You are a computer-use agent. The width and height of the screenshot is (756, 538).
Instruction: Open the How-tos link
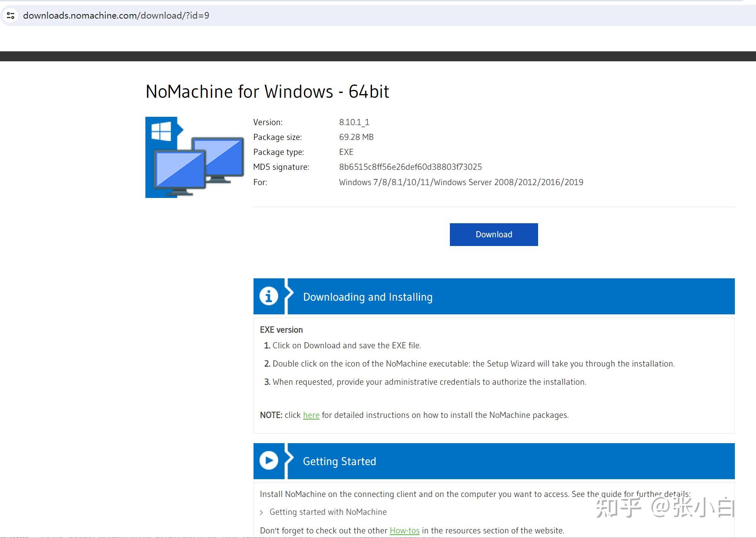(x=405, y=531)
